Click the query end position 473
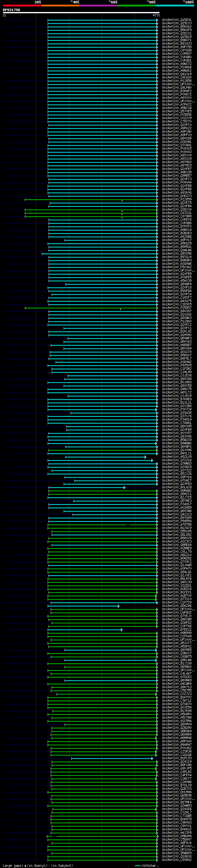The image size is (197, 868). pyautogui.click(x=155, y=15)
